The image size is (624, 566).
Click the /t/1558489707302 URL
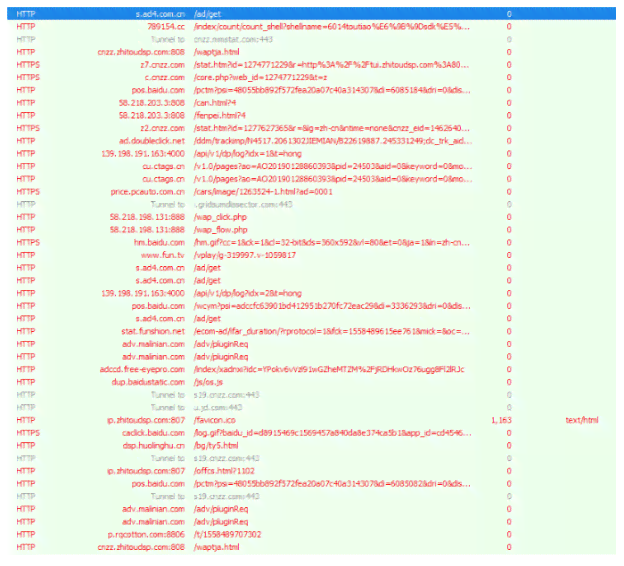tap(227, 535)
